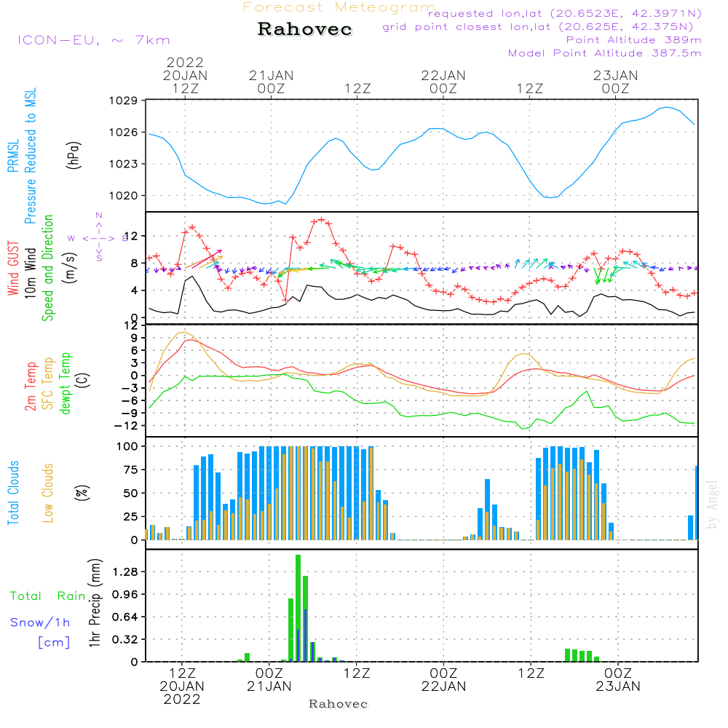Click the 'dewpt Temp' green label
This screenshot has height=728, width=728.
point(65,383)
